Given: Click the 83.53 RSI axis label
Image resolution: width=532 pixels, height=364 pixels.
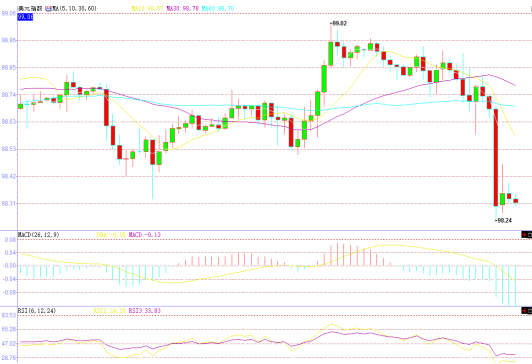Looking at the screenshot, I should [8, 315].
